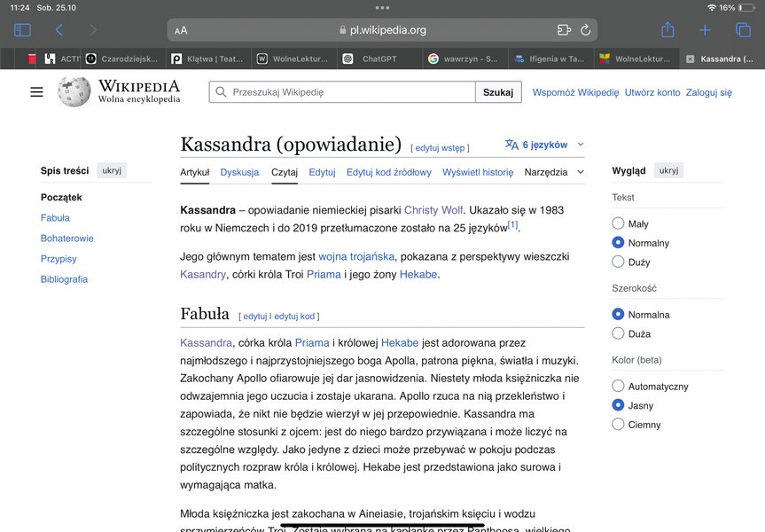Open the Wspomóż Wikipedię link
The width and height of the screenshot is (765, 532).
click(x=575, y=92)
